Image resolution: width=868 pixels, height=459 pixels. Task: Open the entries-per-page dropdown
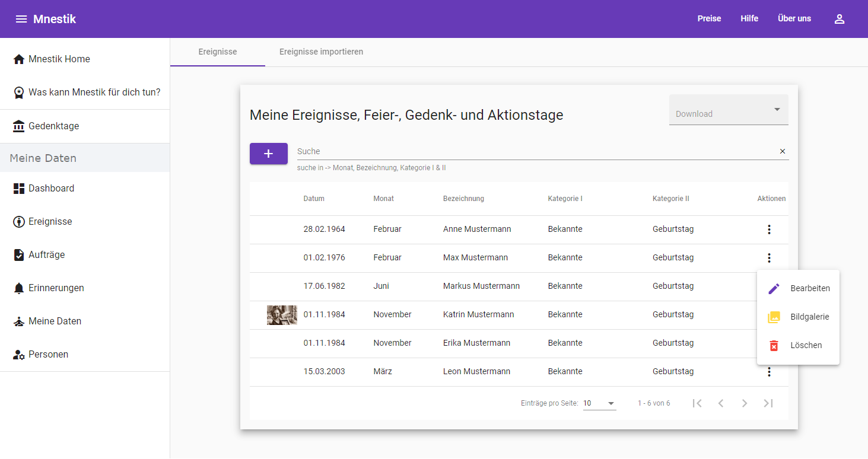point(599,403)
